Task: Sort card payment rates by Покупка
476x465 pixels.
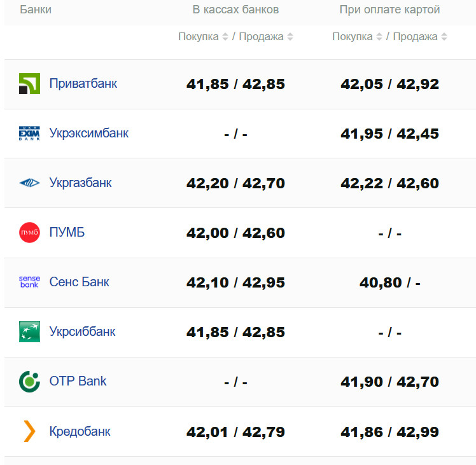Action: click(x=357, y=37)
